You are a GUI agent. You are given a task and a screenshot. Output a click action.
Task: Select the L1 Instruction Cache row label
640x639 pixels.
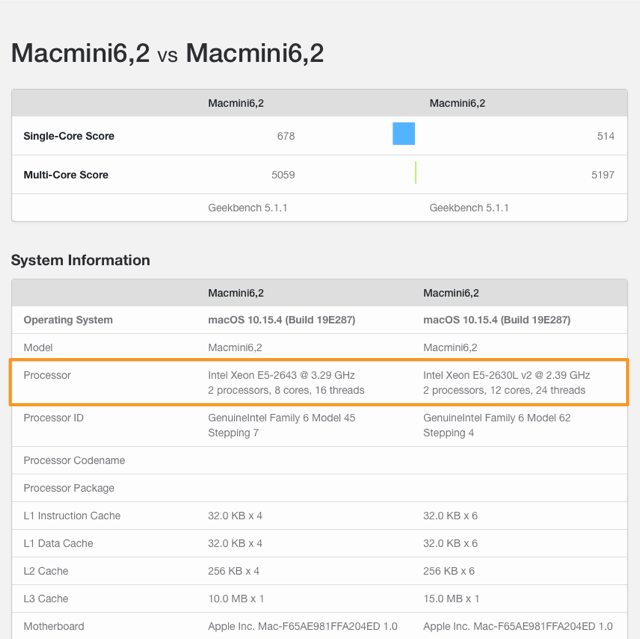72,516
